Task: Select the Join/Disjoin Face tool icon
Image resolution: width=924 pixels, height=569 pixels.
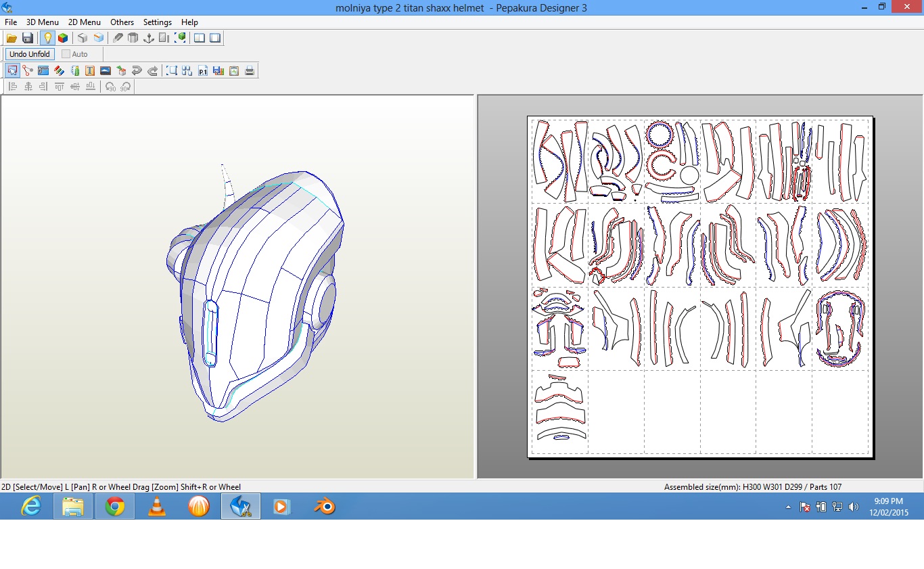Action: 28,70
